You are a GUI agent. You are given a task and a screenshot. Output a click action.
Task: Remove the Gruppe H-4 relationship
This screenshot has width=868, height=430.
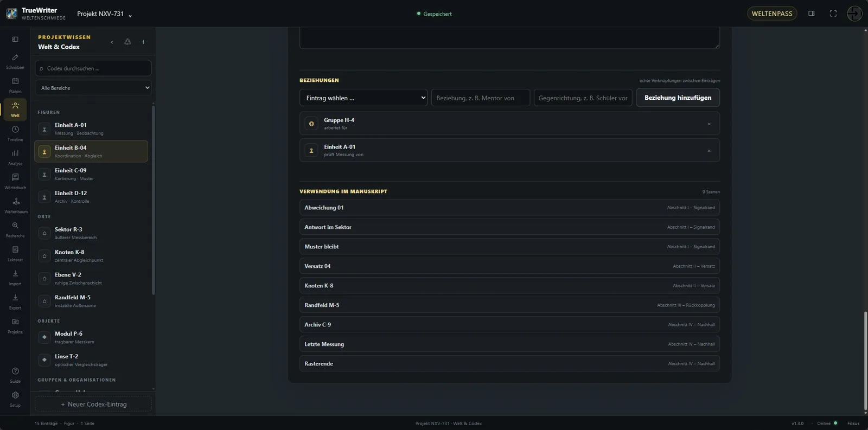[x=709, y=124]
